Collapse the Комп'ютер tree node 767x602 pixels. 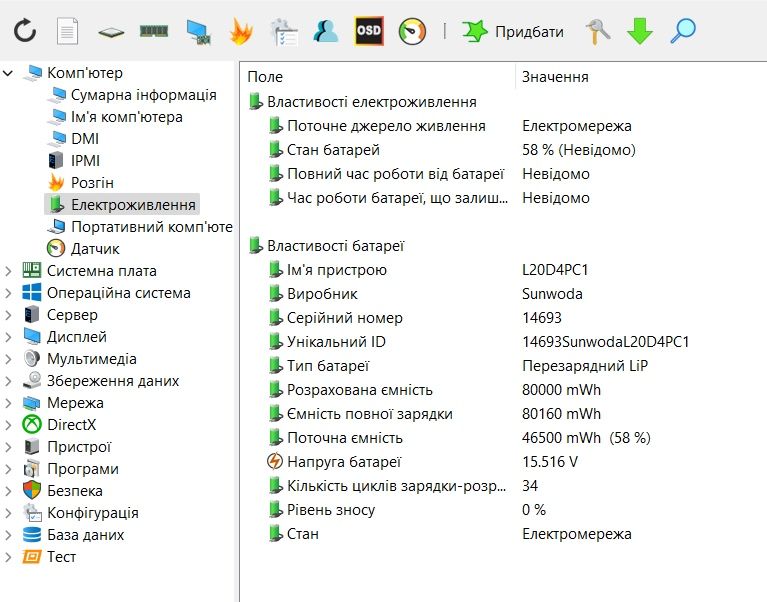point(8,73)
